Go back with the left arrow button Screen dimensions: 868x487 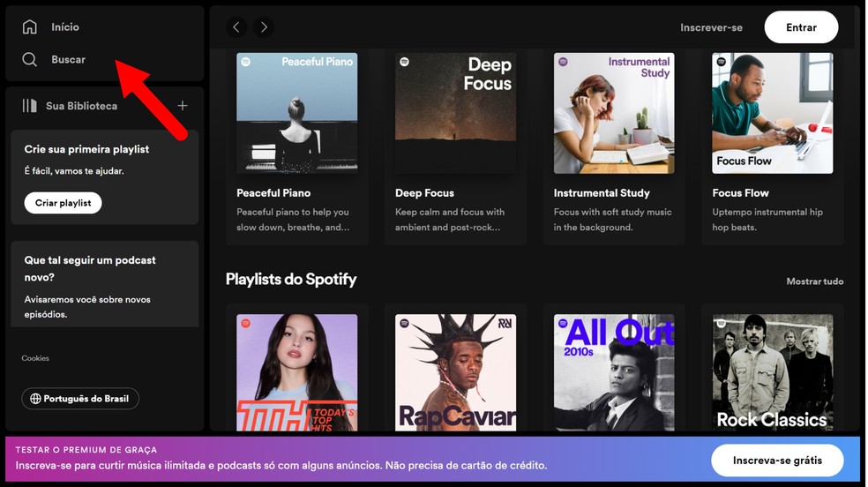236,26
